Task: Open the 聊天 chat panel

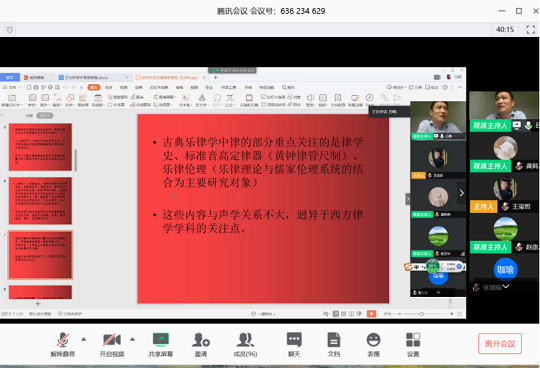Action: 294,344
